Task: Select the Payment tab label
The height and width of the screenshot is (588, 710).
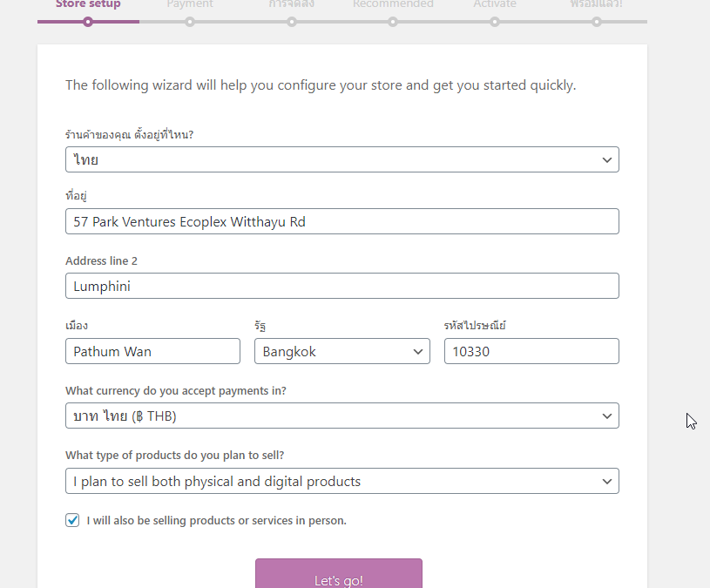Action: tap(190, 4)
